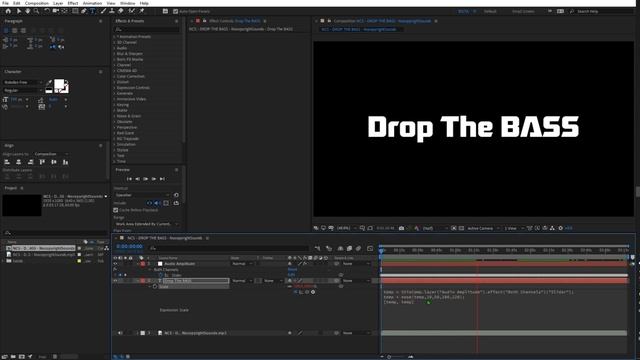The height and width of the screenshot is (360, 640).
Task: Open the Composition menu
Action: [37, 3]
